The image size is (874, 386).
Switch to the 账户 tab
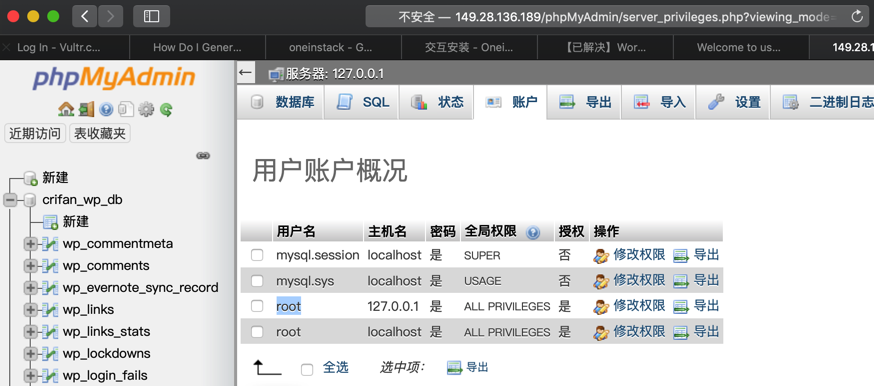point(510,102)
